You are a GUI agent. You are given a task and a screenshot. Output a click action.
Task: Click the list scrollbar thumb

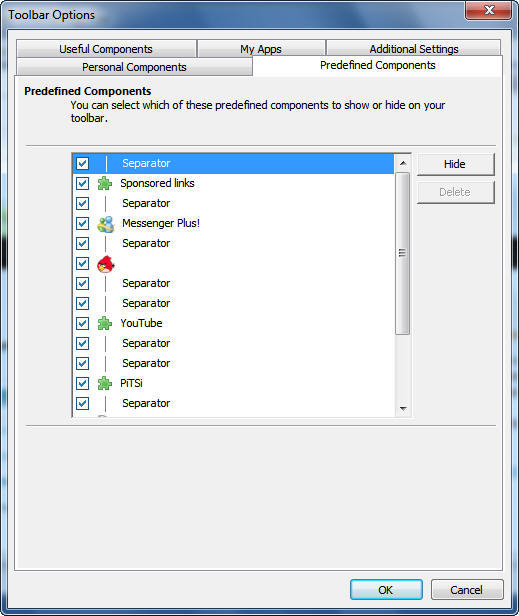pyautogui.click(x=402, y=253)
